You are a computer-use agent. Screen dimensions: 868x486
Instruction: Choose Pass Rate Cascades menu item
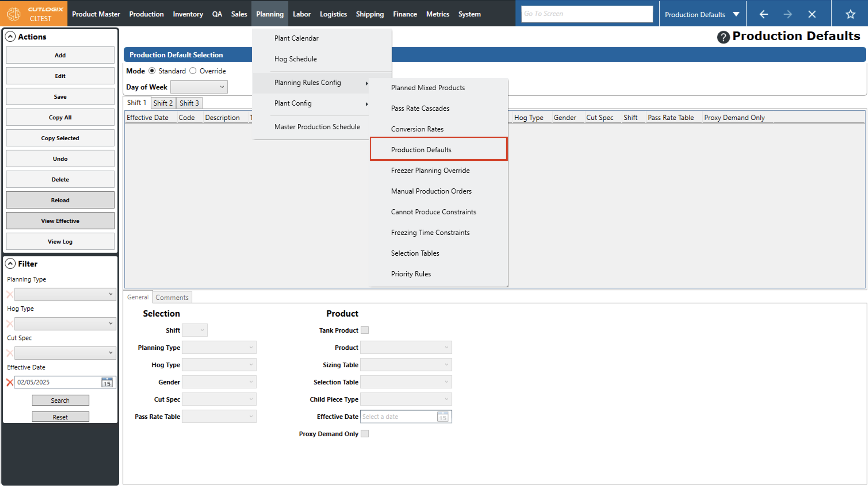click(420, 108)
